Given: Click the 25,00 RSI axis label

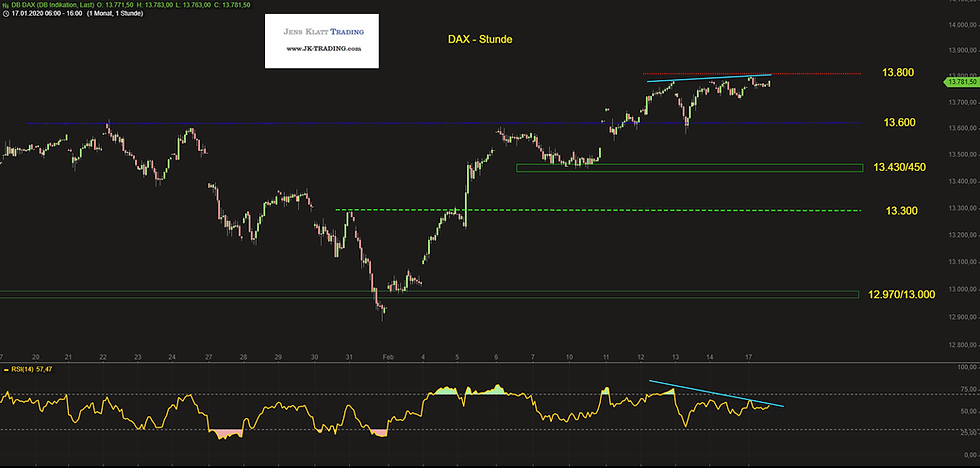Looking at the screenshot, I should pyautogui.click(x=968, y=434).
